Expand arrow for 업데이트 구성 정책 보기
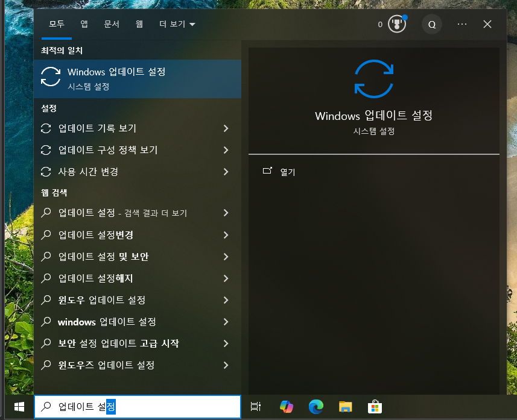Image resolution: width=517 pixels, height=420 pixels. pyautogui.click(x=226, y=150)
